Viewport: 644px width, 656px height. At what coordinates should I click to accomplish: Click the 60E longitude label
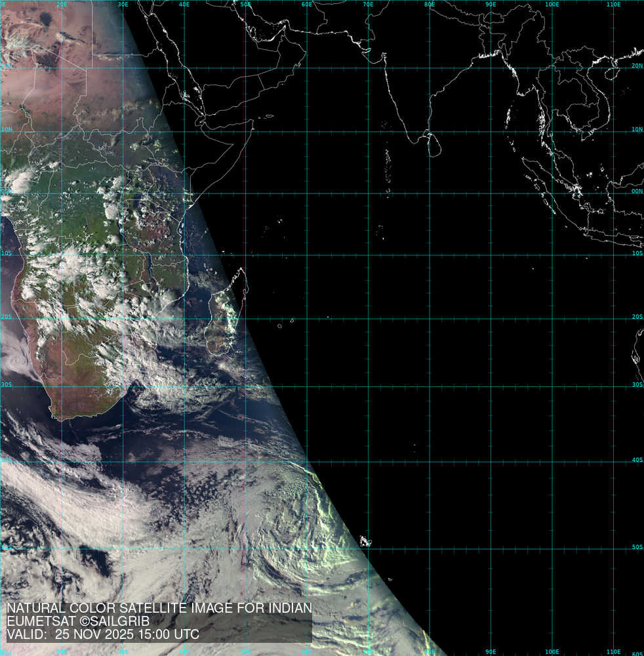point(306,5)
